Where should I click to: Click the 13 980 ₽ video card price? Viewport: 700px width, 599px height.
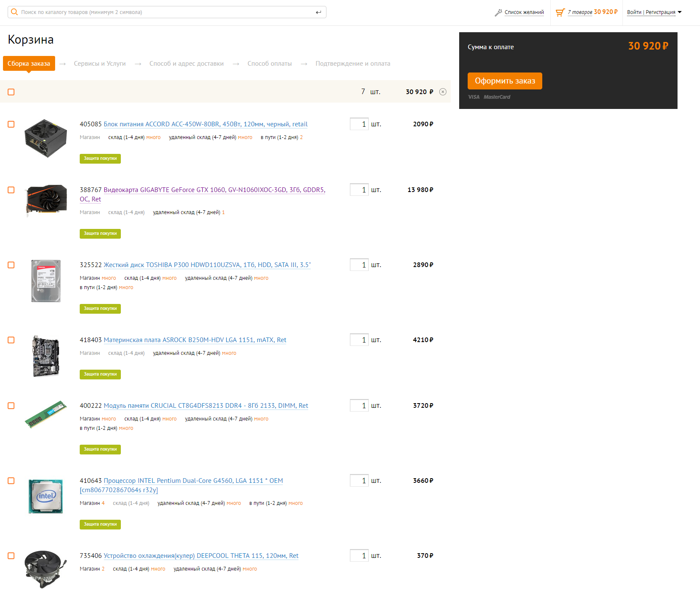point(420,190)
